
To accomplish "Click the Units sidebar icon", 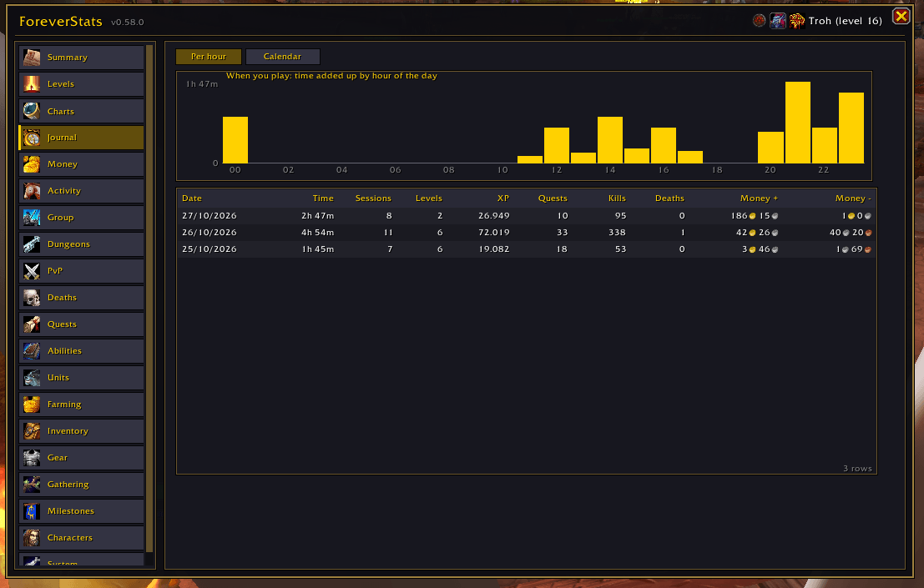I will (x=32, y=378).
